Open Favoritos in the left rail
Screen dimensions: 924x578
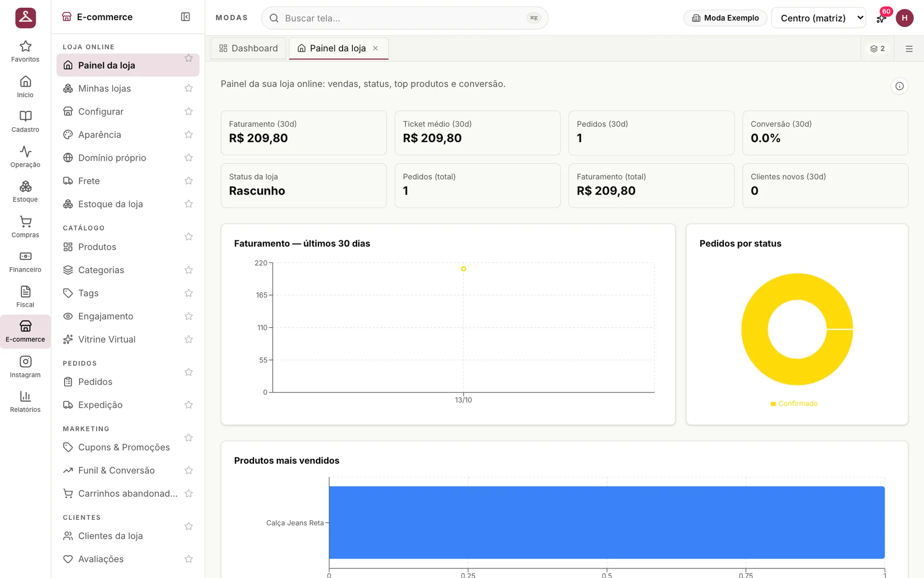pyautogui.click(x=25, y=52)
